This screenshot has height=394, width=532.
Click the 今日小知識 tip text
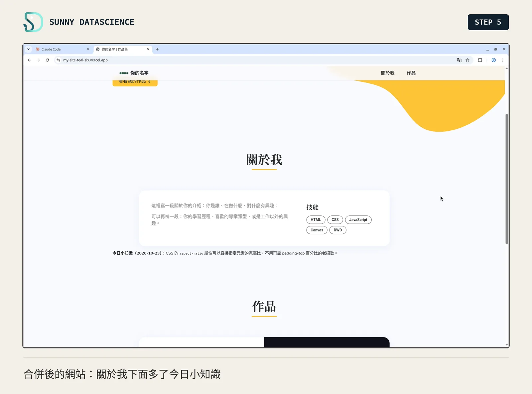click(225, 253)
